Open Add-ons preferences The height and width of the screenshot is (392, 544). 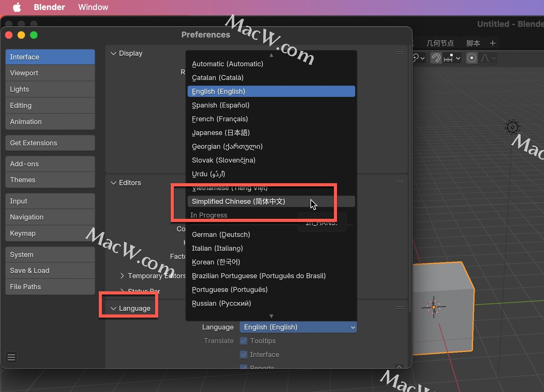tap(50, 164)
